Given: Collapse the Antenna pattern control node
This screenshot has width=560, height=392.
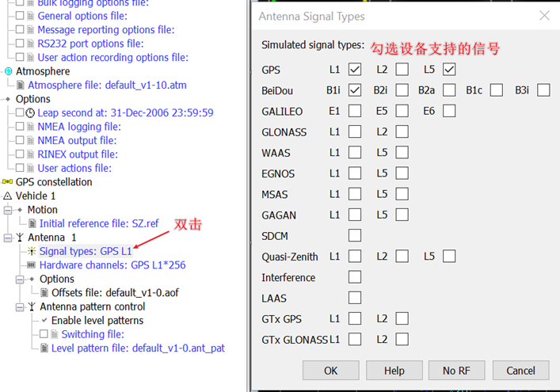Looking at the screenshot, I should [20, 306].
